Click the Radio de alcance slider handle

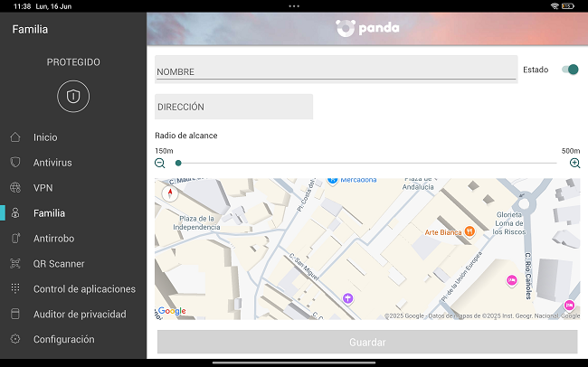(x=178, y=163)
